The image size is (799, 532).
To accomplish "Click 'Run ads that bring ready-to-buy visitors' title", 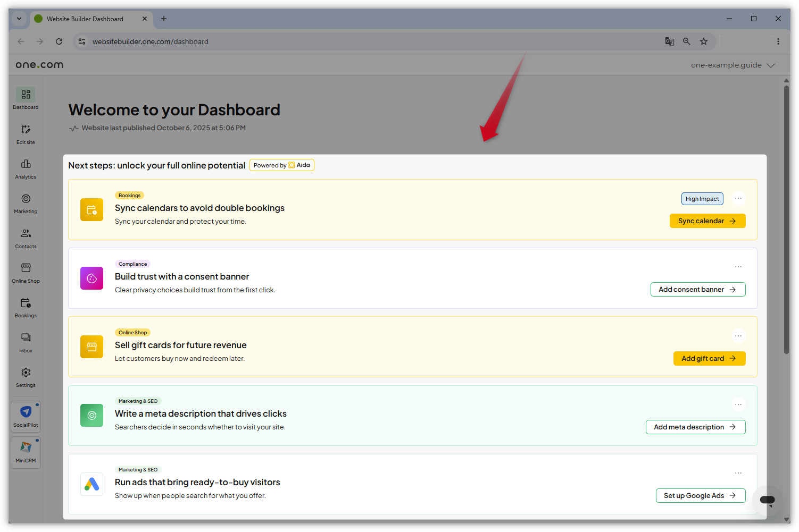I will click(x=197, y=482).
